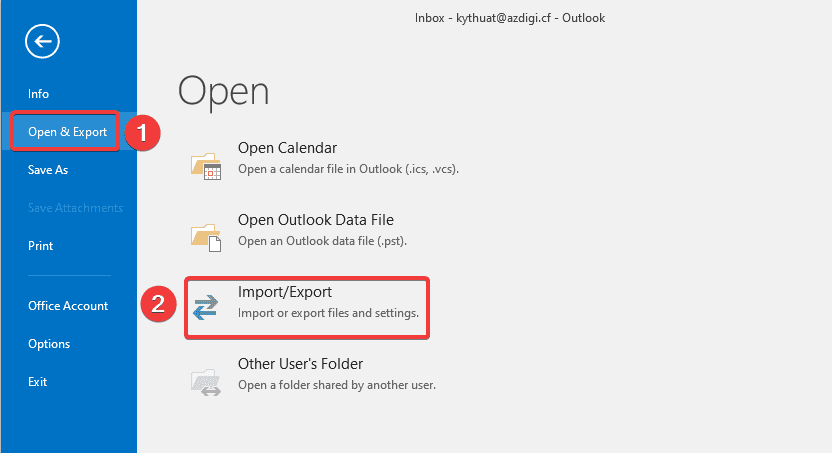This screenshot has height=453, width=832.
Task: Click the large Open page heading
Action: click(223, 91)
